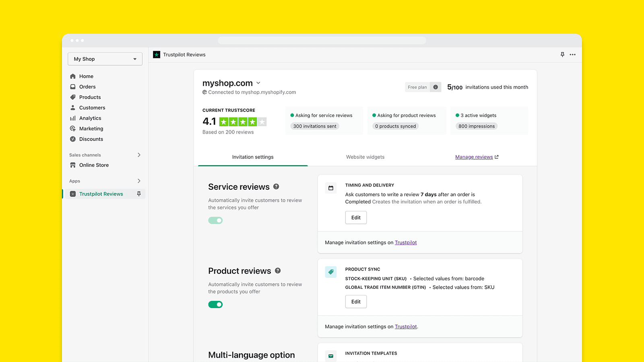
Task: Expand the myshop.com store selector
Action: pyautogui.click(x=258, y=83)
